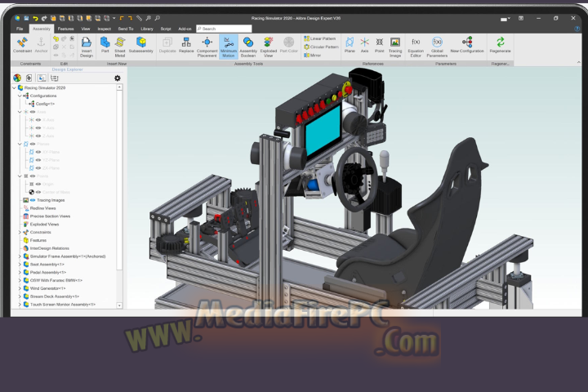Toggle visibility of Tracing Images

pos(33,200)
